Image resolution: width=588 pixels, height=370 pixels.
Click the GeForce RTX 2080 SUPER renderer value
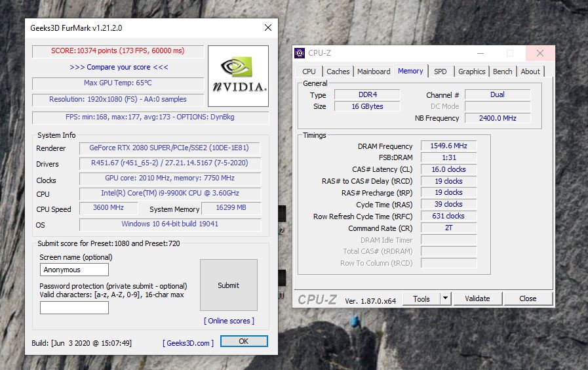170,148
